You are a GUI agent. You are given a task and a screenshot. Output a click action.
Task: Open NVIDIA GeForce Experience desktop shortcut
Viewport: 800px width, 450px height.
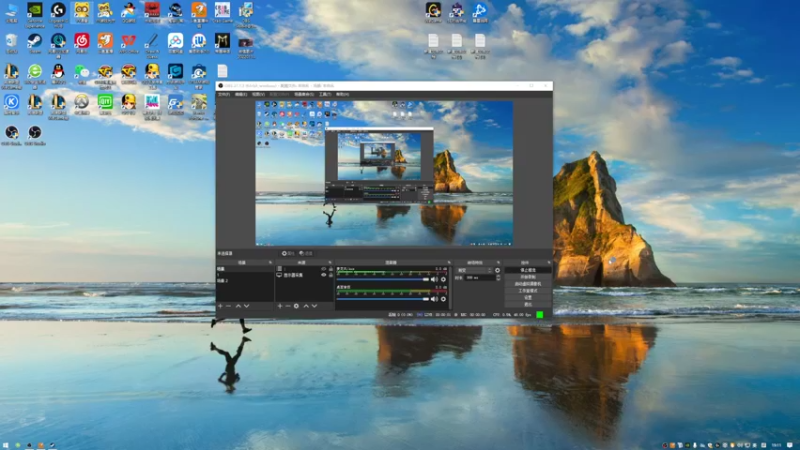(x=35, y=14)
